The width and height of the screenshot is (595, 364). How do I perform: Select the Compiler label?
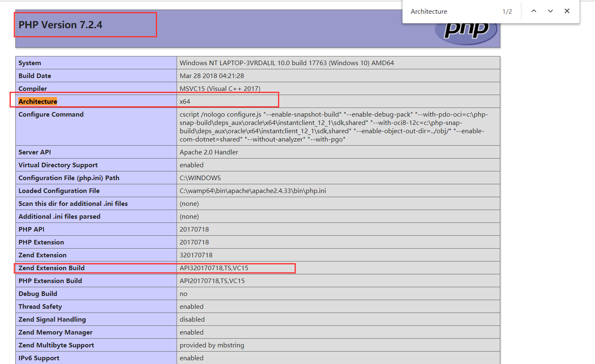pyautogui.click(x=33, y=89)
